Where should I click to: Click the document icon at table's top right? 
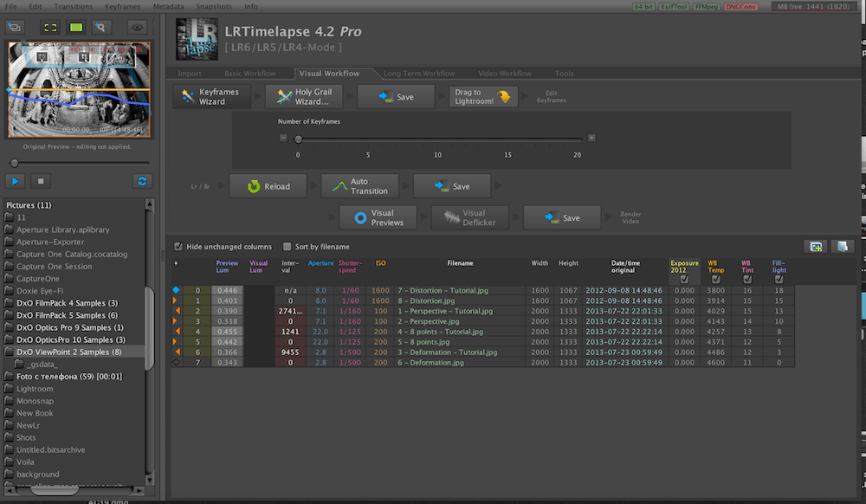point(843,246)
